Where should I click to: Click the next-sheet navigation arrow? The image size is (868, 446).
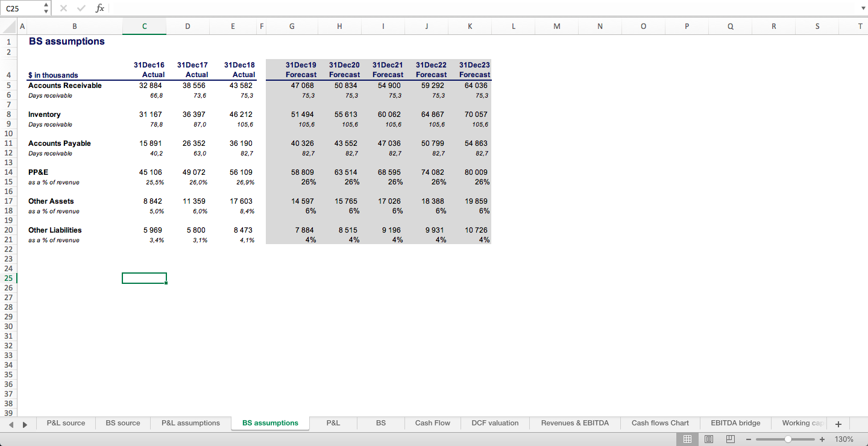coord(25,424)
